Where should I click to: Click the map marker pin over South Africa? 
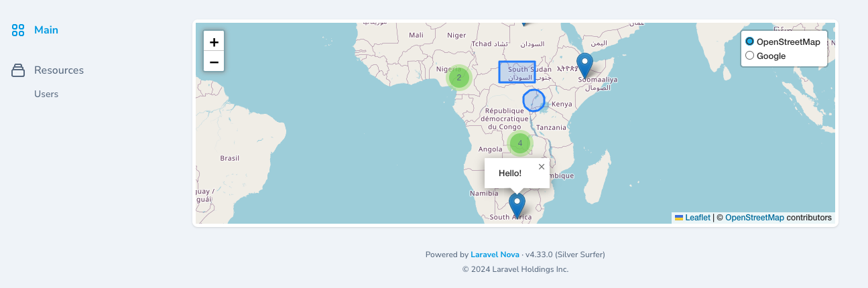pyautogui.click(x=517, y=204)
